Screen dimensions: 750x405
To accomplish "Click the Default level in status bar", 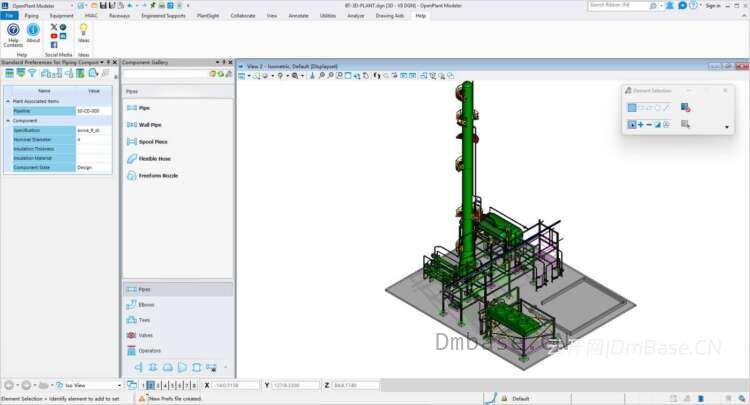I will (x=520, y=398).
